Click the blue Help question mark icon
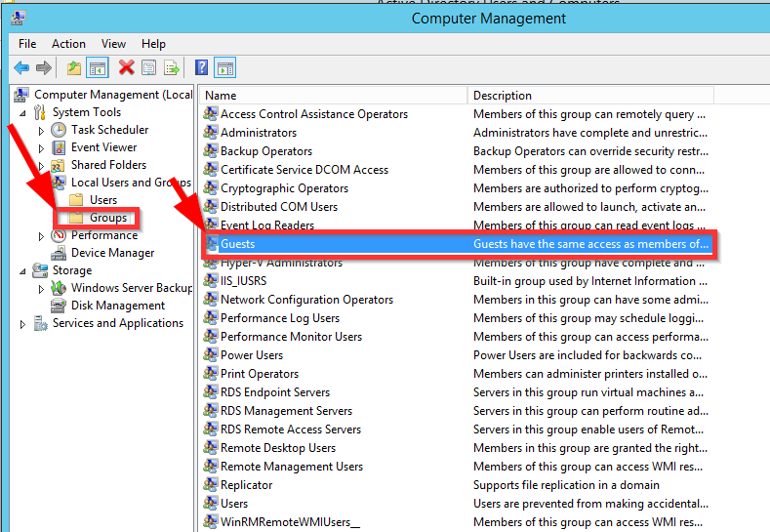This screenshot has height=532, width=770. point(201,67)
